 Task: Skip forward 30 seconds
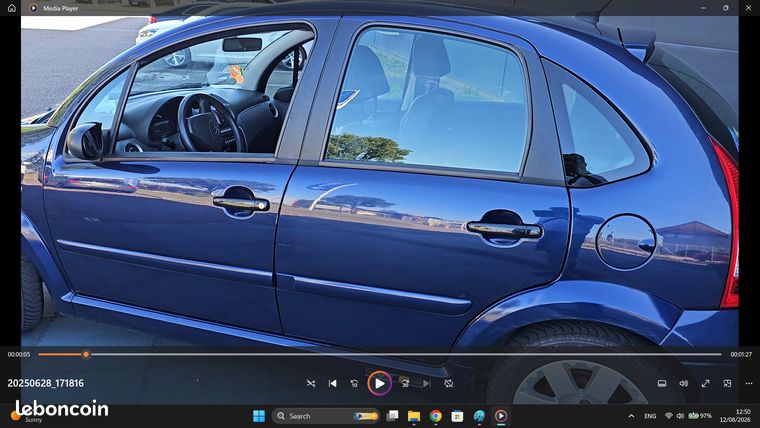coord(405,383)
